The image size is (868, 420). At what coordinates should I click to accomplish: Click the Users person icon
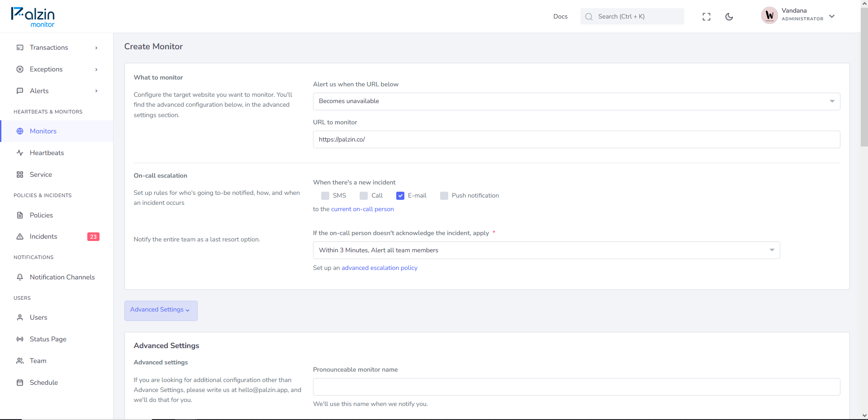(20, 317)
